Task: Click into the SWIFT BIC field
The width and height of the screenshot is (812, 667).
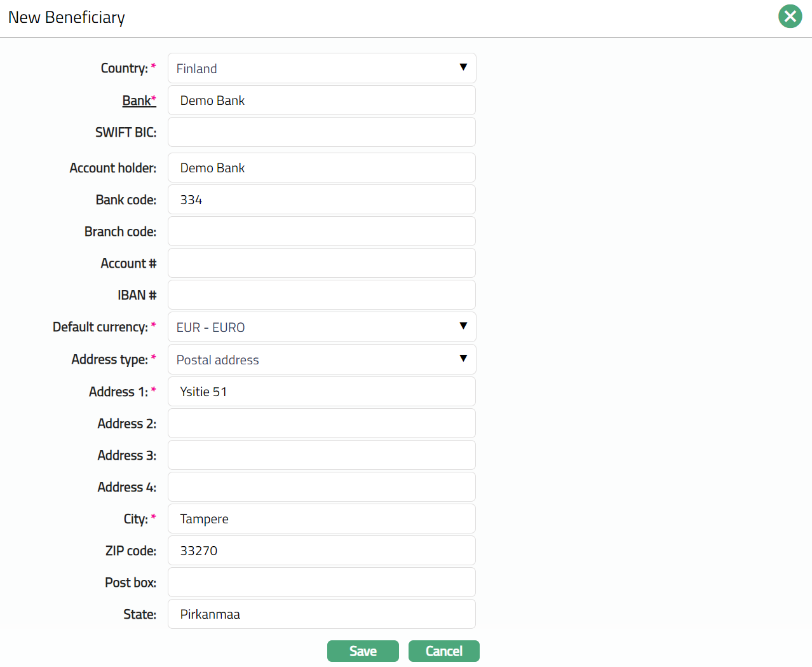Action: pyautogui.click(x=321, y=132)
